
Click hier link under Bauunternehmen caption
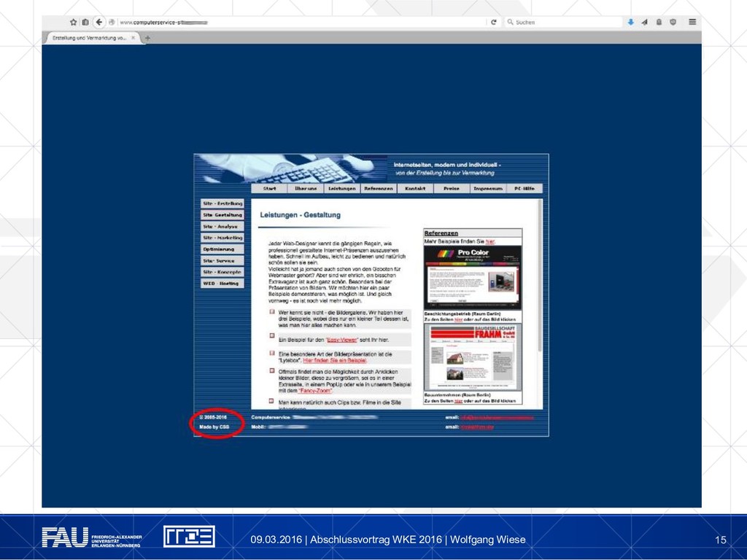(x=458, y=401)
